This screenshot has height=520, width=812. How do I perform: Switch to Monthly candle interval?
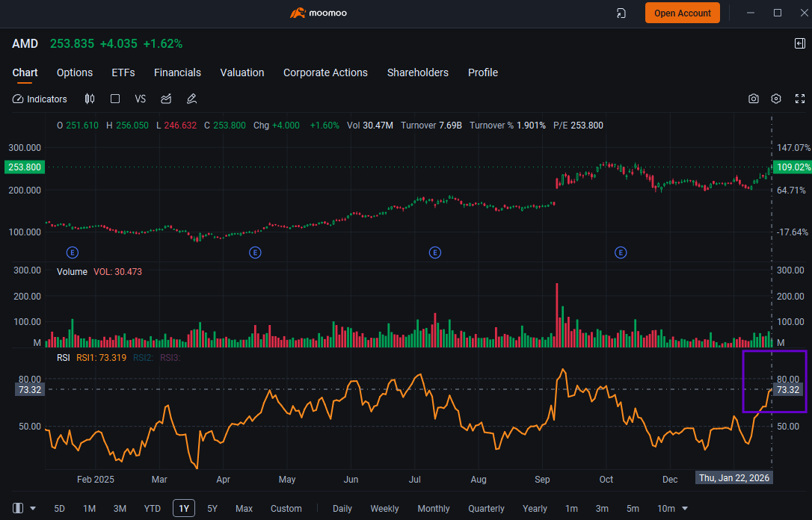coord(434,509)
